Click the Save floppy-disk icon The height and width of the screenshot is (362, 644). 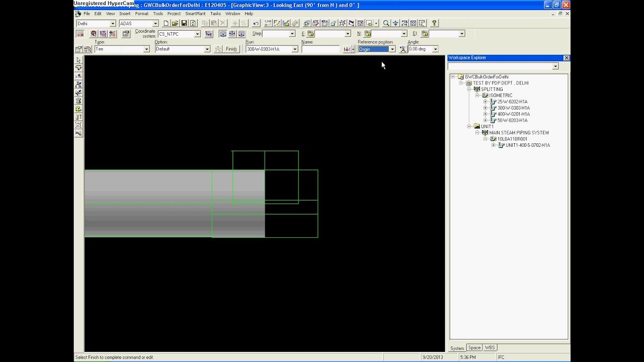click(184, 23)
